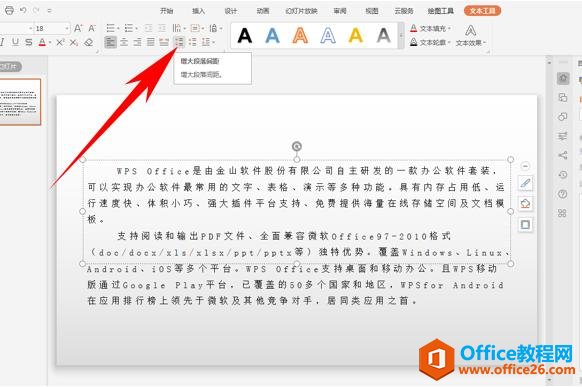582x387 pixels.
Task: Open the 文本填充 text fill dropdown
Action: [x=431, y=29]
